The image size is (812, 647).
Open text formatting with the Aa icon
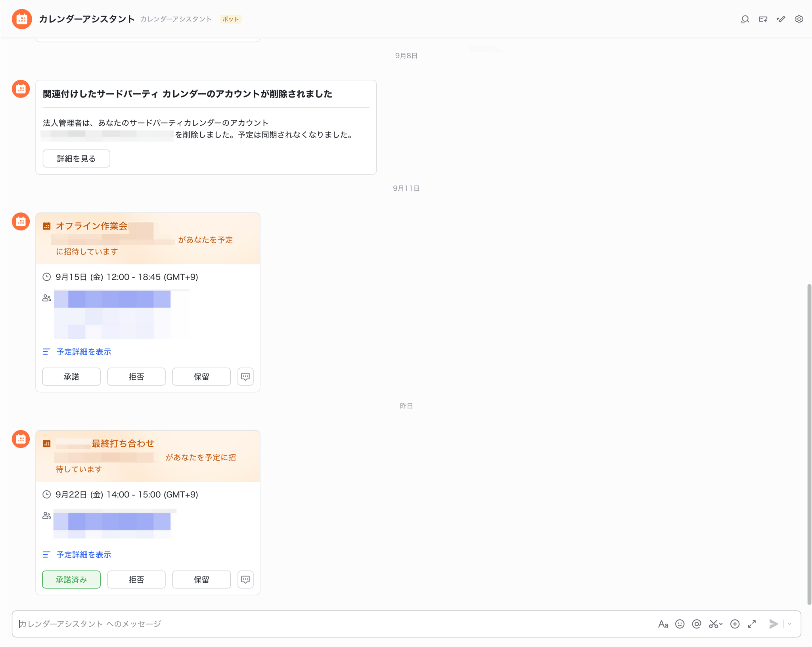[663, 624]
